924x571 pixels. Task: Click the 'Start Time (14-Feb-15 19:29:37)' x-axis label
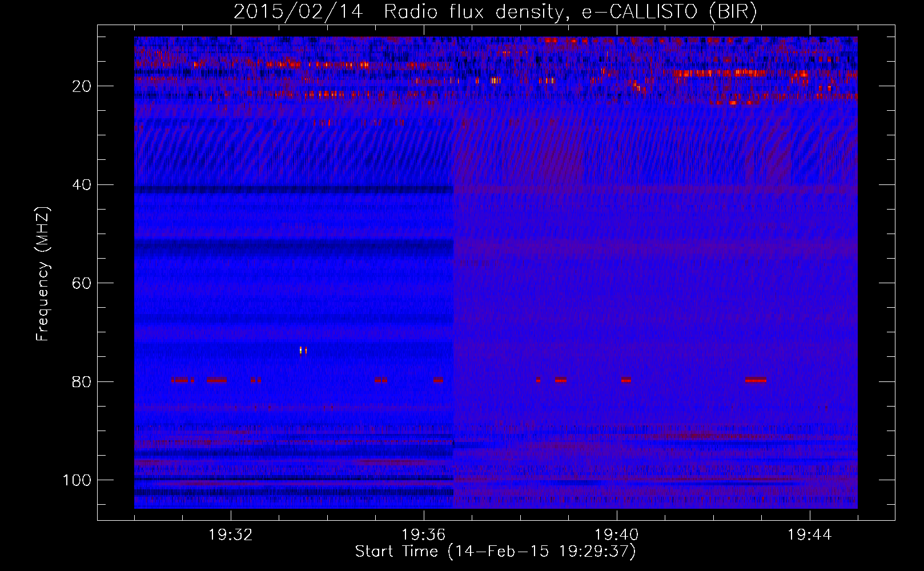(x=495, y=552)
